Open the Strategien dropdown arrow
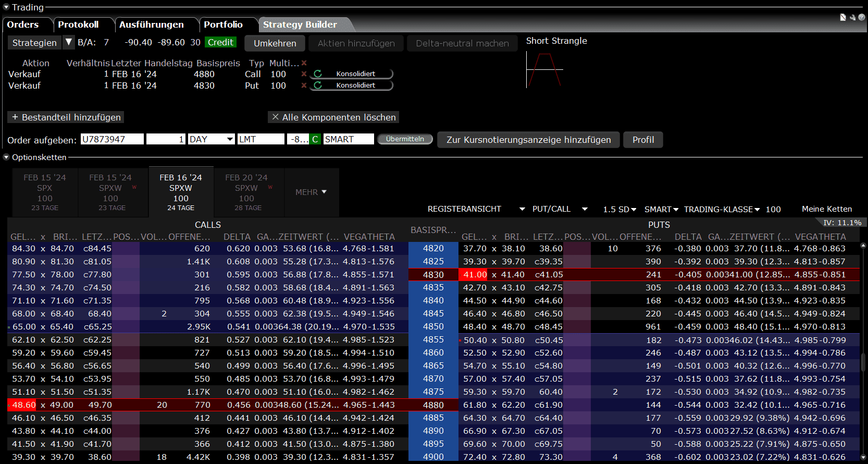 (68, 42)
